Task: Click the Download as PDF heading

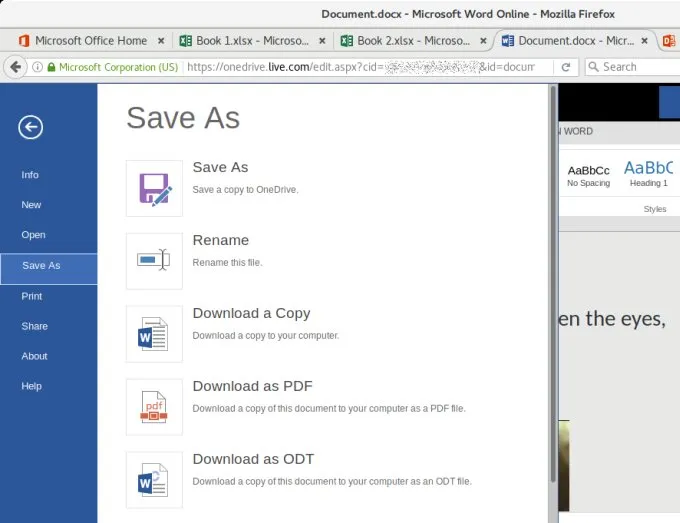Action: (252, 386)
